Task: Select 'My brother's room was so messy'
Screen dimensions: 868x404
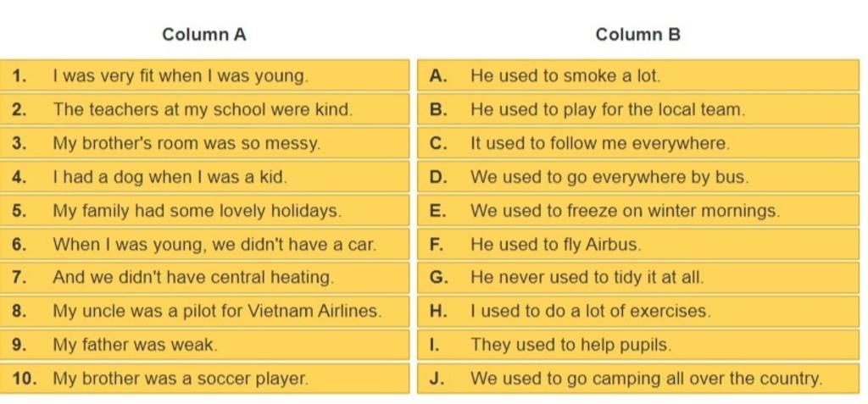Action: pyautogui.click(x=204, y=143)
